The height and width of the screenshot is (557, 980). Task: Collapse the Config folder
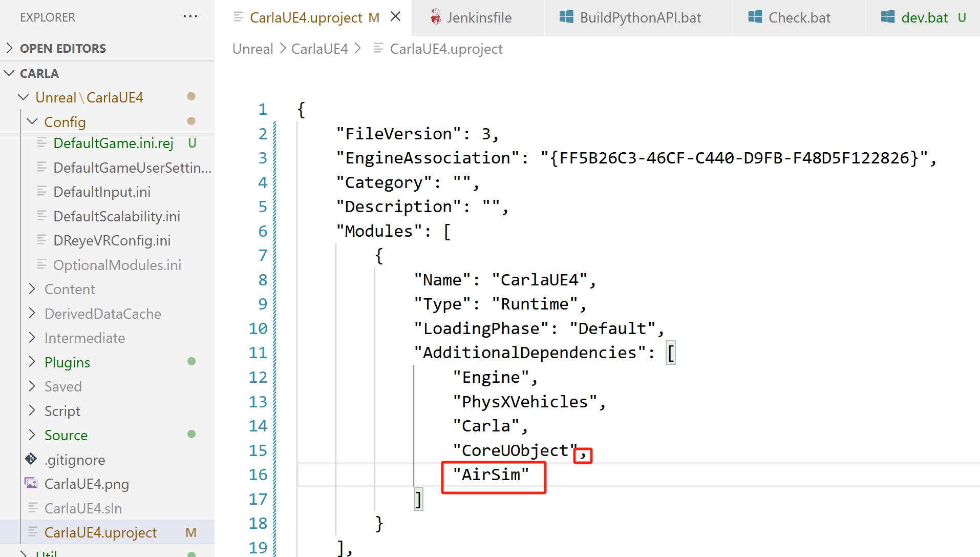click(32, 122)
